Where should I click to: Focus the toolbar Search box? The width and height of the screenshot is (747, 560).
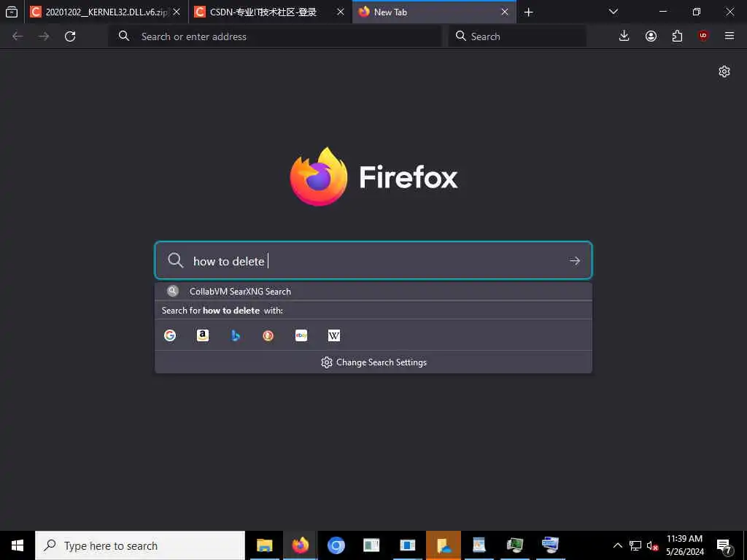click(x=517, y=36)
